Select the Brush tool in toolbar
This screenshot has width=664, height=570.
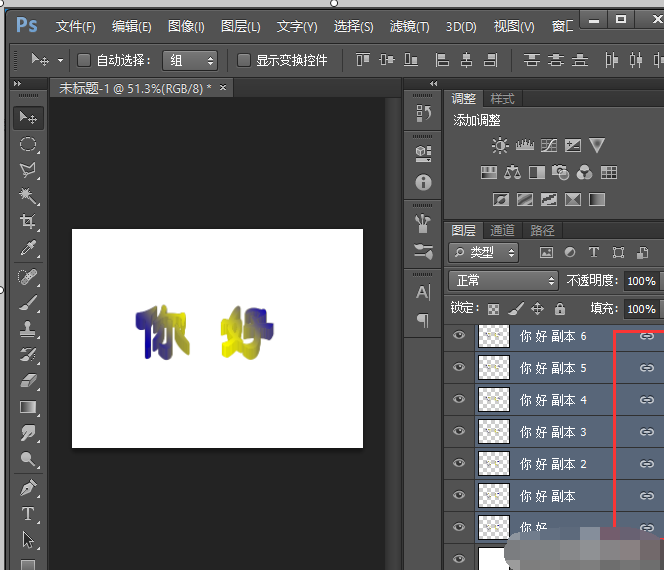(28, 302)
